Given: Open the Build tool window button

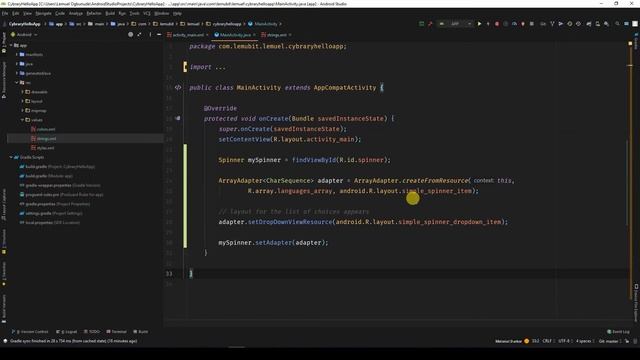Looking at the screenshot, I should (141, 331).
